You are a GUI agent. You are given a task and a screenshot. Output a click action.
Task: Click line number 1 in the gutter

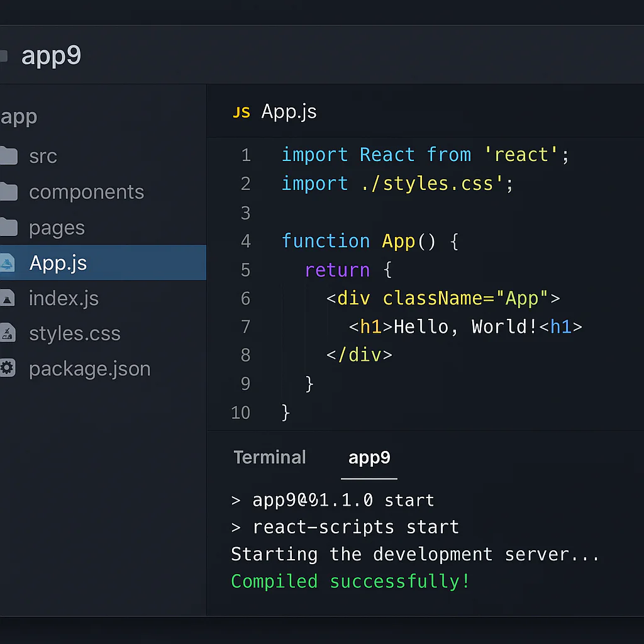click(x=246, y=155)
